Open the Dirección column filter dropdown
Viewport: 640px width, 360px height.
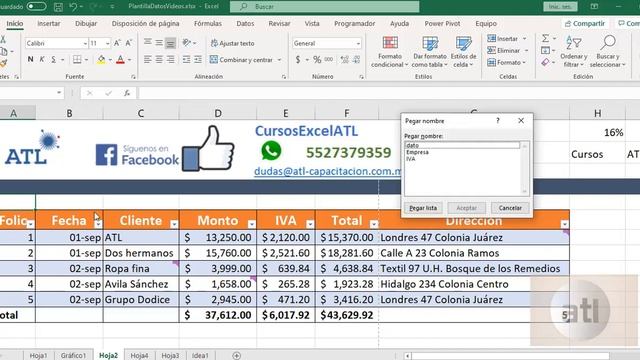[x=564, y=224]
